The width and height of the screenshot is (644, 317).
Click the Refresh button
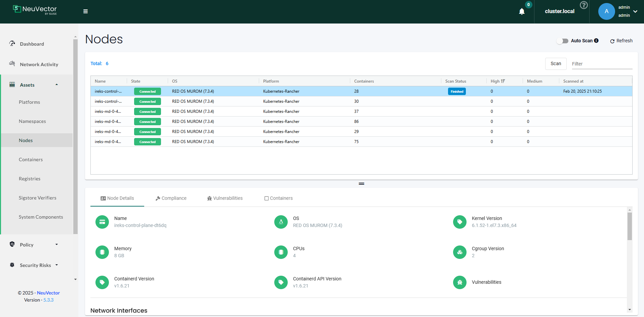(x=621, y=41)
